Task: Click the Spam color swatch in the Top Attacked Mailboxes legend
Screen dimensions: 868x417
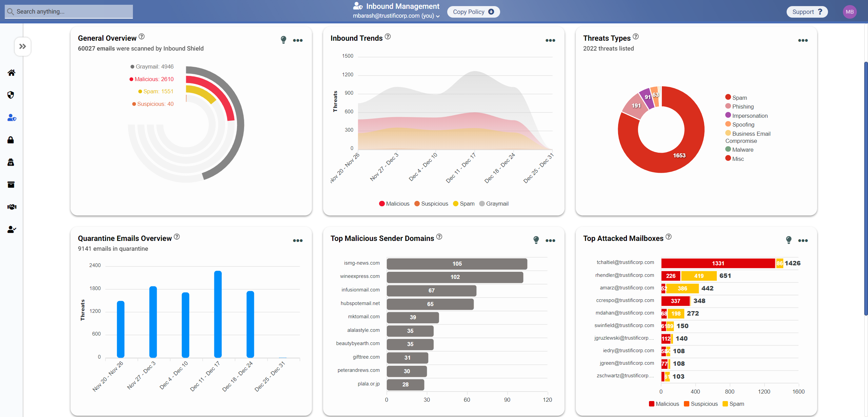Action: (x=725, y=404)
